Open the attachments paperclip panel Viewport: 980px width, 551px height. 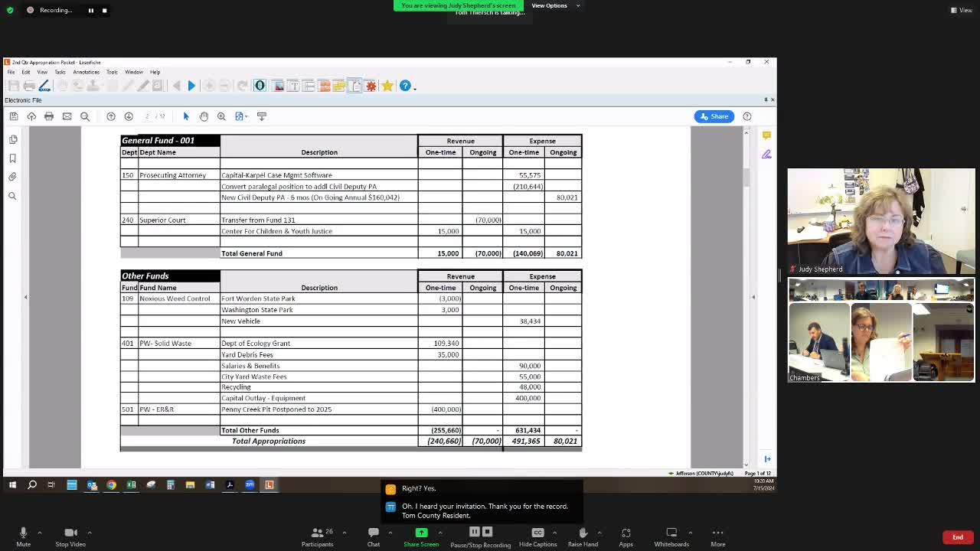(x=13, y=177)
